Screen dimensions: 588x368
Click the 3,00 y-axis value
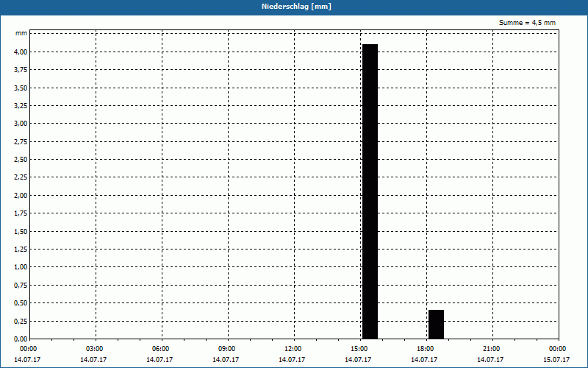click(x=21, y=124)
